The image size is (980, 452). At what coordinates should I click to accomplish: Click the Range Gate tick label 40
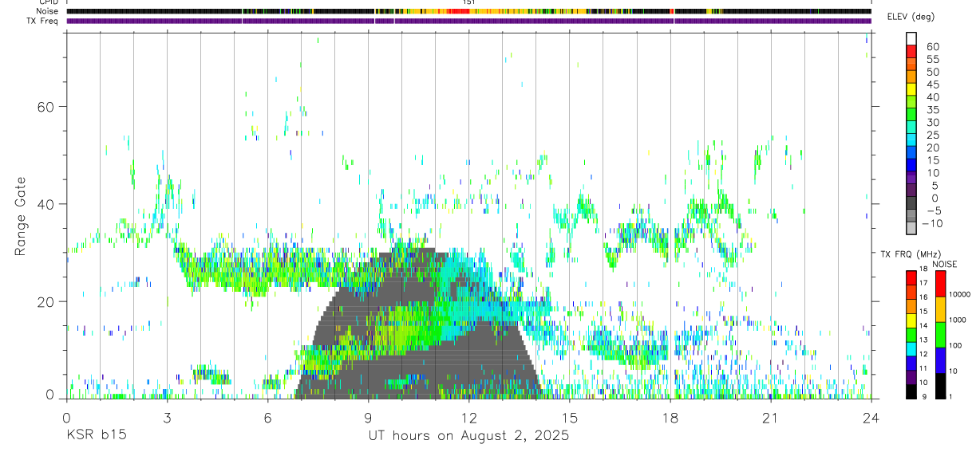[45, 204]
